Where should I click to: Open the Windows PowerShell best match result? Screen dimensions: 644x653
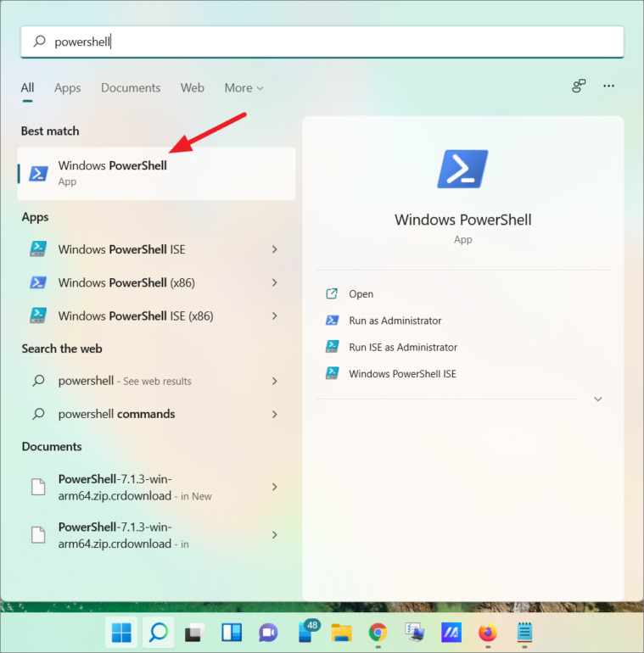[x=156, y=173]
